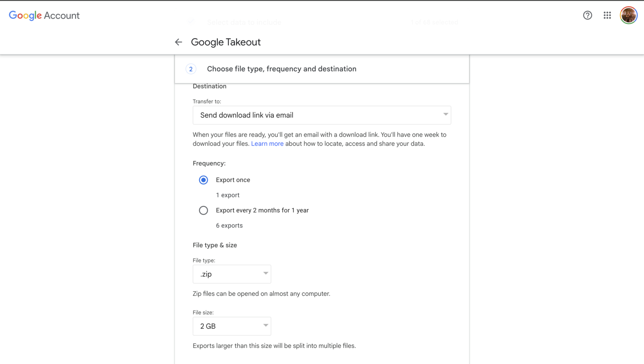Click the step 2 circle badge

point(190,69)
